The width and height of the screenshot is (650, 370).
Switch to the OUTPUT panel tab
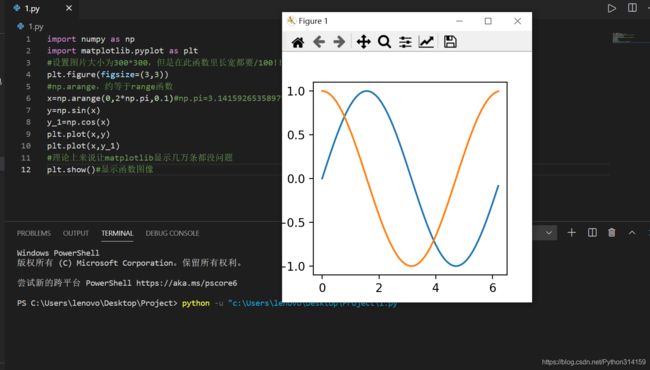[76, 233]
